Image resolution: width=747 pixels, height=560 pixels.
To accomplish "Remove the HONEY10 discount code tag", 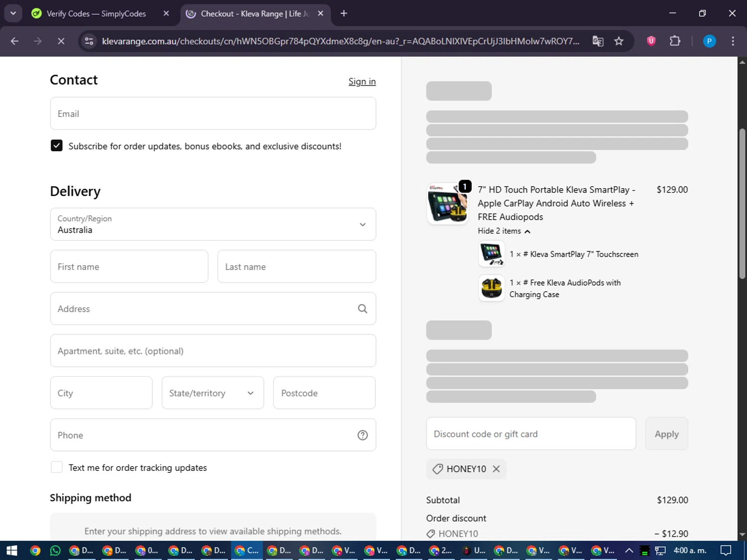I will [496, 469].
